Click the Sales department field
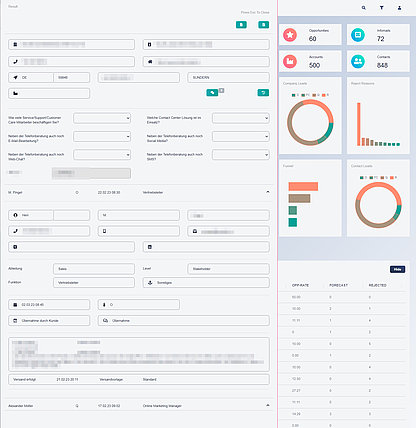 point(94,269)
